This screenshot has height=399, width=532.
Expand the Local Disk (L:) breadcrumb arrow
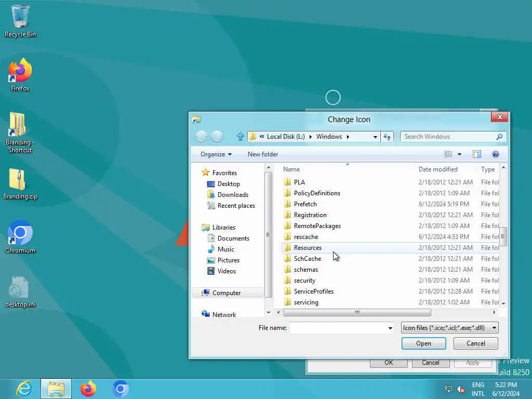click(x=310, y=137)
